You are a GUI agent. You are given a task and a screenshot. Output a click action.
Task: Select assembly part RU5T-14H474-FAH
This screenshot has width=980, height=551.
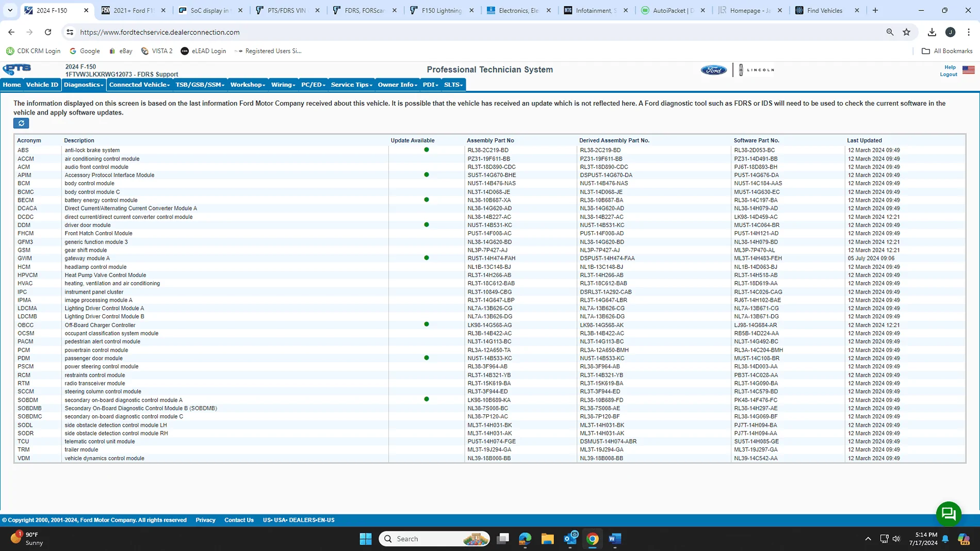tap(491, 258)
